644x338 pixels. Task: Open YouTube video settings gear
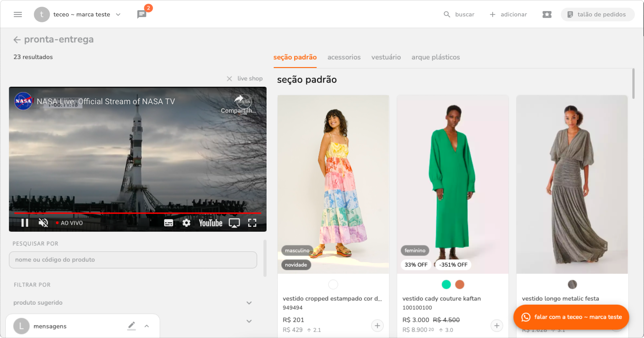[186, 223]
